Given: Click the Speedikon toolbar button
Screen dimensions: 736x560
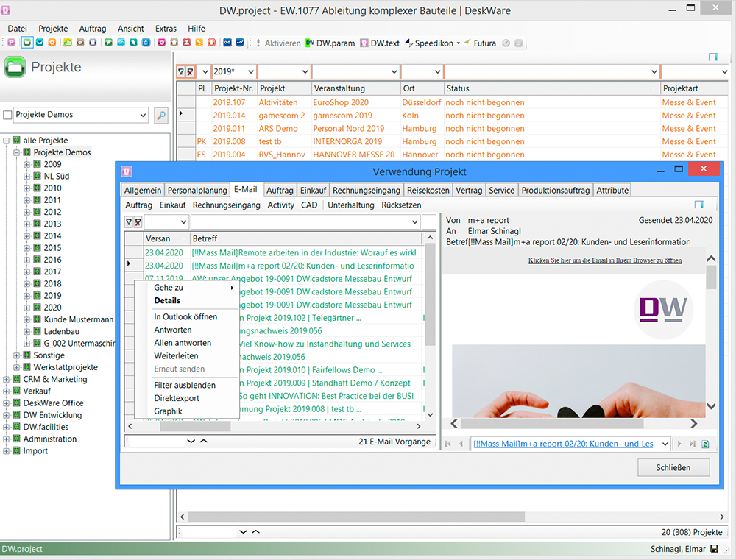Looking at the screenshot, I should click(x=431, y=43).
